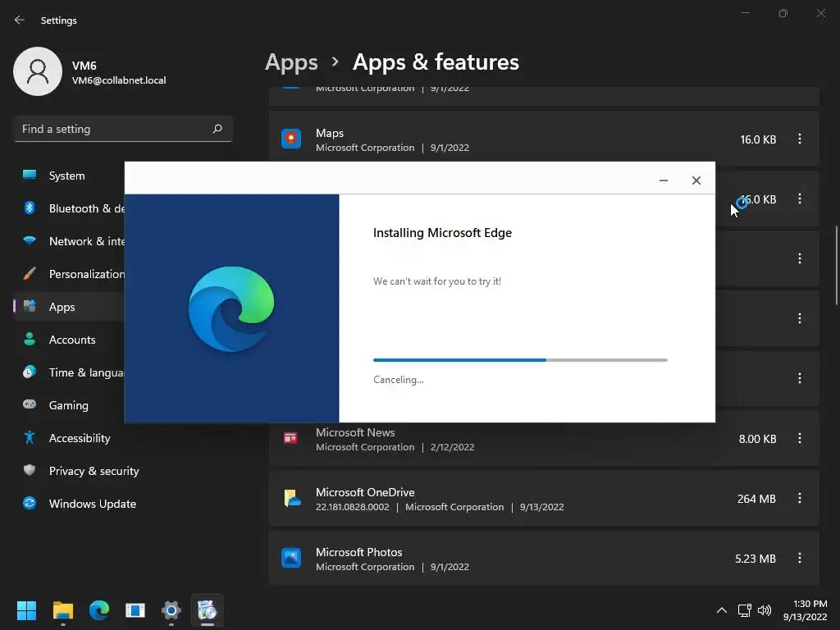Click the volume icon in system tray

pos(765,610)
